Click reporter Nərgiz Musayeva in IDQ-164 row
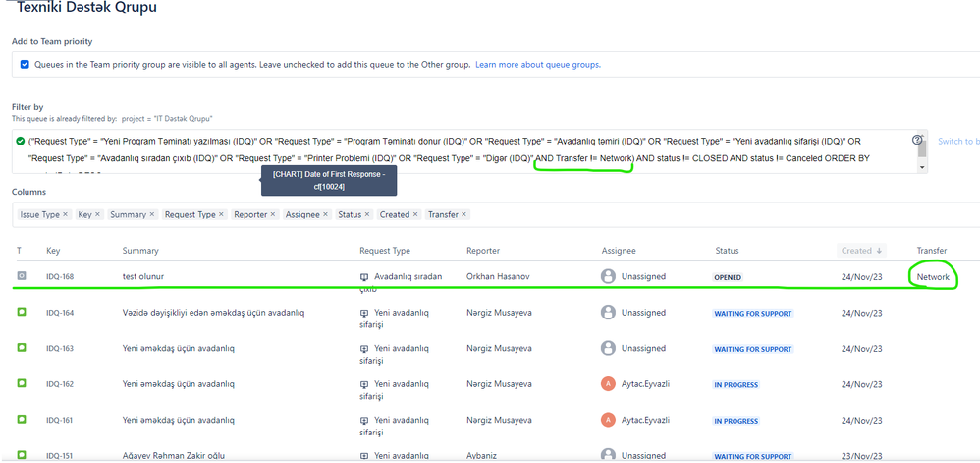Screen dimensions: 980x463 tap(499, 313)
